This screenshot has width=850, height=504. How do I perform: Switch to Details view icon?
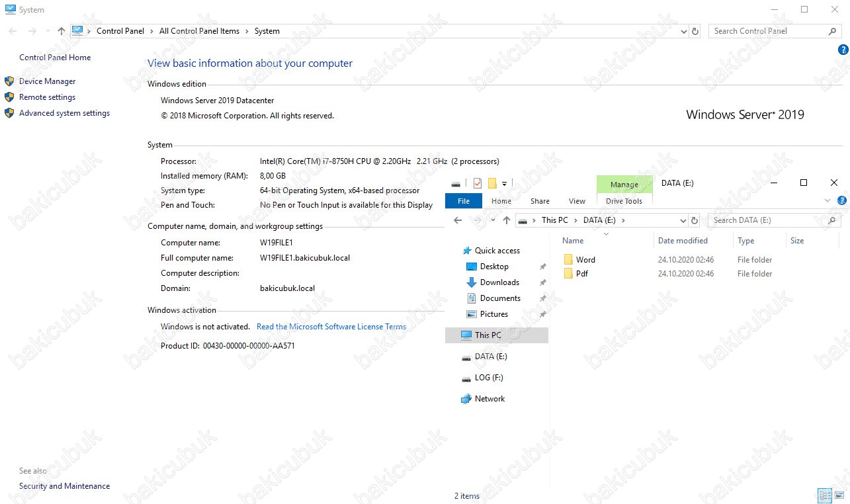click(825, 495)
